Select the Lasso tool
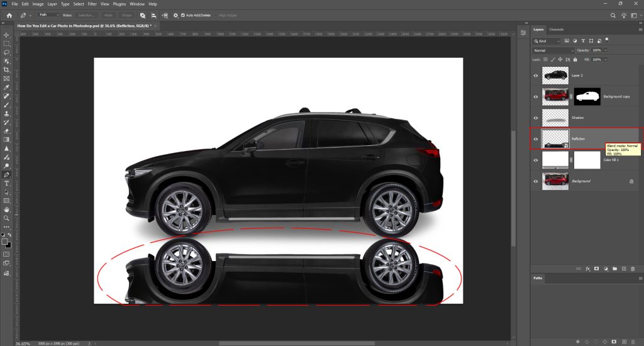This screenshot has height=346, width=644. tap(6, 52)
